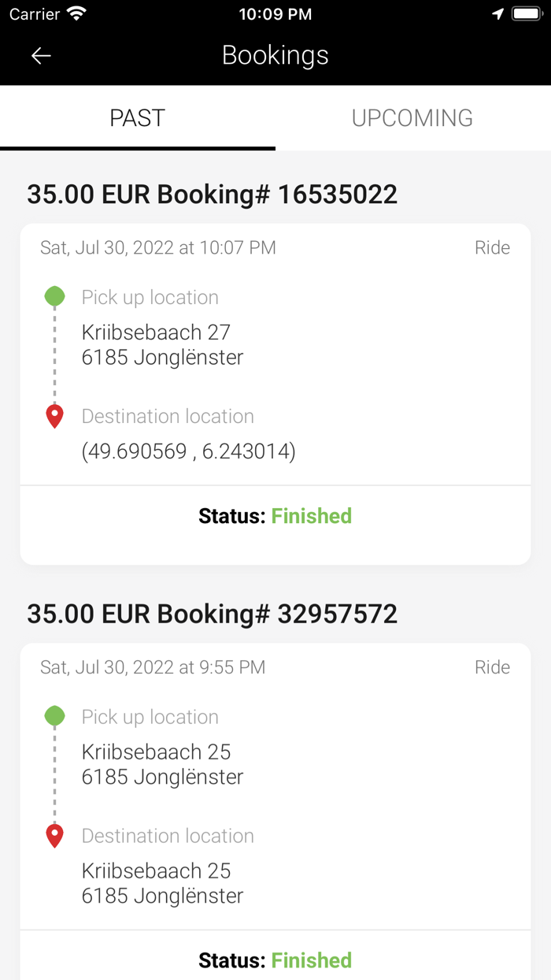Select the PAST tab
Screen dimensions: 551x980
(138, 118)
